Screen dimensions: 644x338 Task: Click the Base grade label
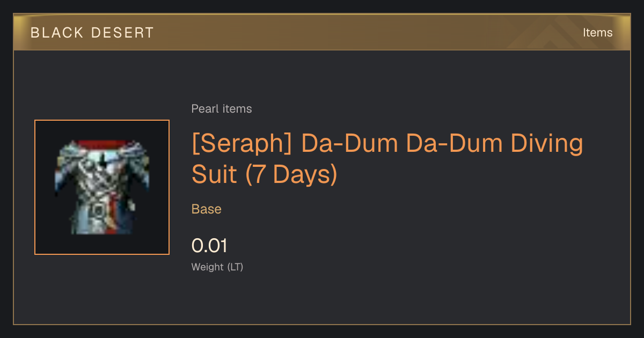tap(207, 209)
